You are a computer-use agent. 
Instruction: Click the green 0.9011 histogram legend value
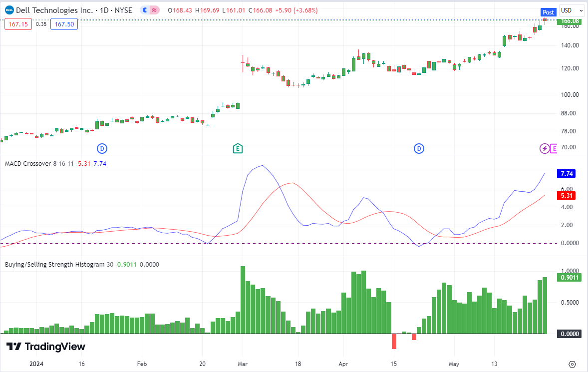pyautogui.click(x=127, y=264)
